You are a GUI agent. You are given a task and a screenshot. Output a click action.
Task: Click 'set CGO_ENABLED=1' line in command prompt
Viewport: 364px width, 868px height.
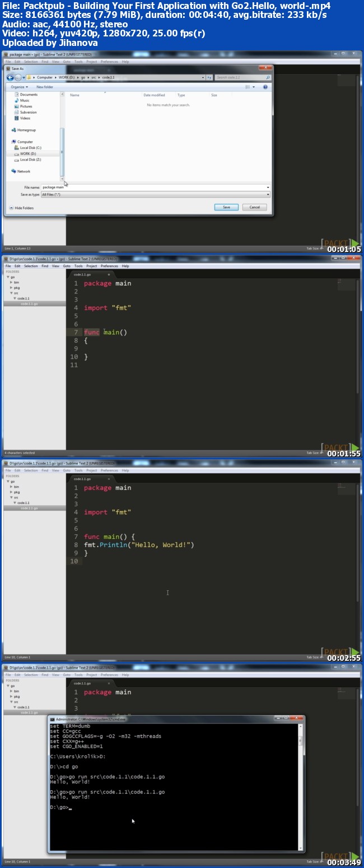pos(76,746)
